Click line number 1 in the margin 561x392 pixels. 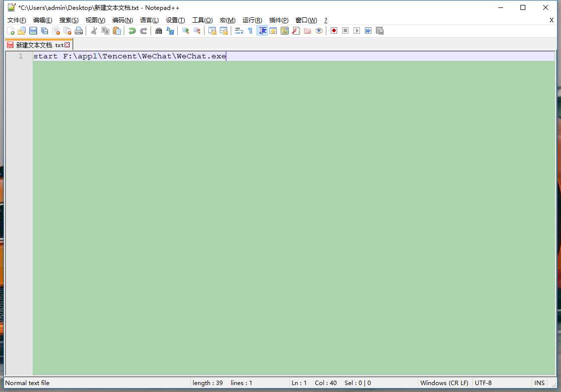pos(20,56)
